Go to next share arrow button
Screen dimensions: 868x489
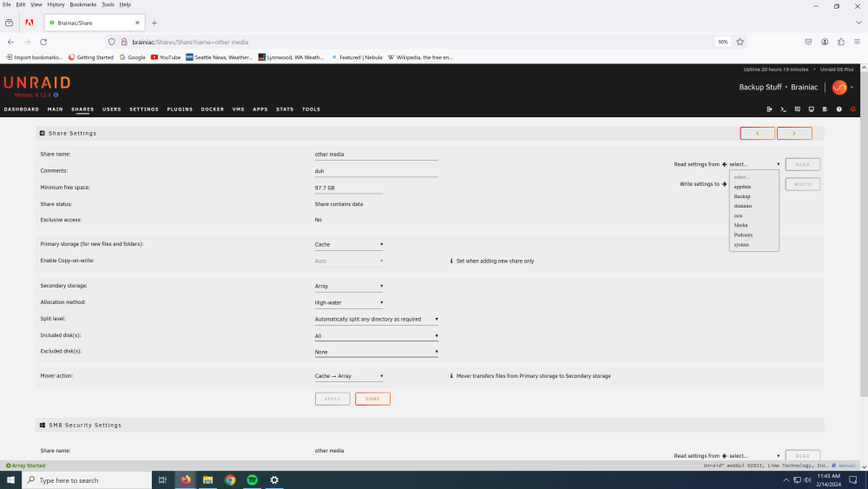[794, 134]
